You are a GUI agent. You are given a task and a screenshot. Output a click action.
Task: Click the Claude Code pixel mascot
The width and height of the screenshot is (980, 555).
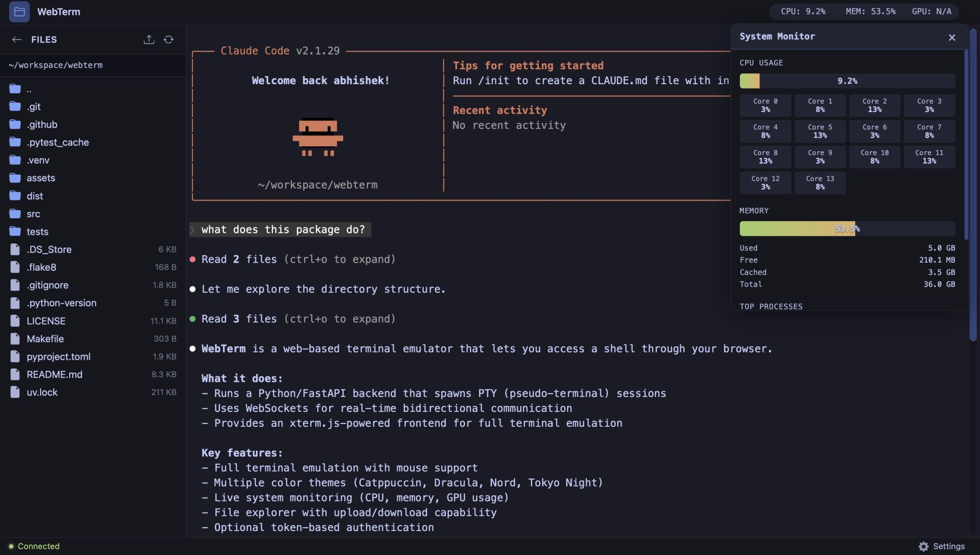(x=318, y=137)
